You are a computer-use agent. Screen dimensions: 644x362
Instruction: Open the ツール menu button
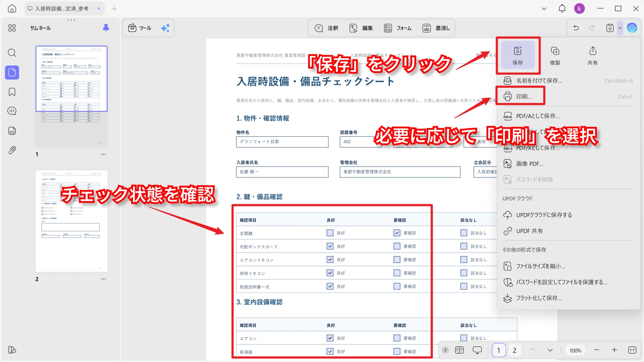click(x=140, y=28)
